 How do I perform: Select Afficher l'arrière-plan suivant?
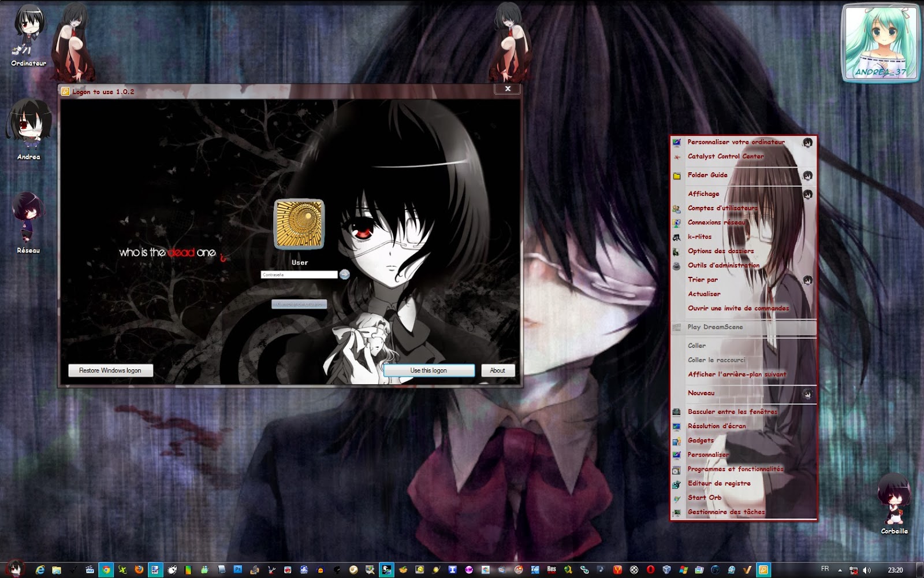pyautogui.click(x=743, y=375)
